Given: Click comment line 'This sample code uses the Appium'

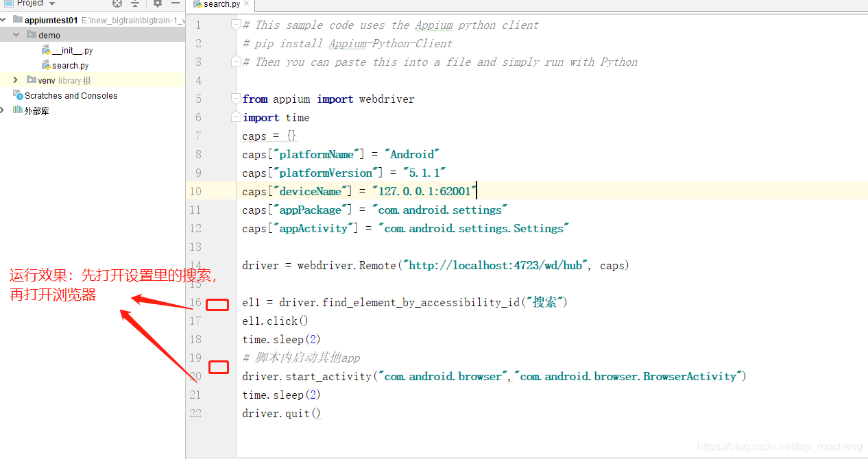Looking at the screenshot, I should point(391,25).
